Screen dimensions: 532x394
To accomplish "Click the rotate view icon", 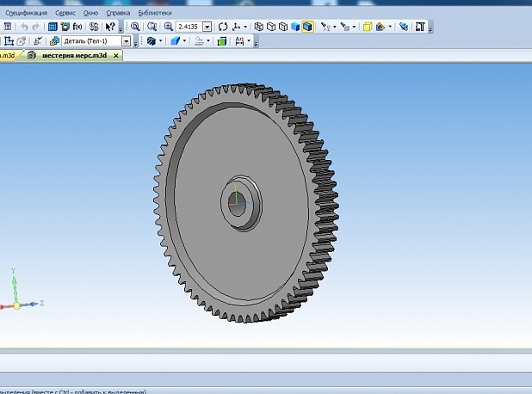I will 223,27.
